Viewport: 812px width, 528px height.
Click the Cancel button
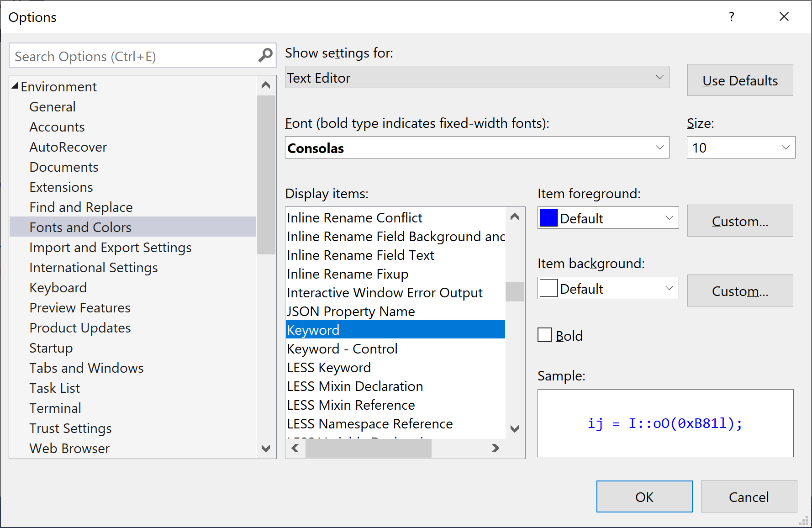749,496
